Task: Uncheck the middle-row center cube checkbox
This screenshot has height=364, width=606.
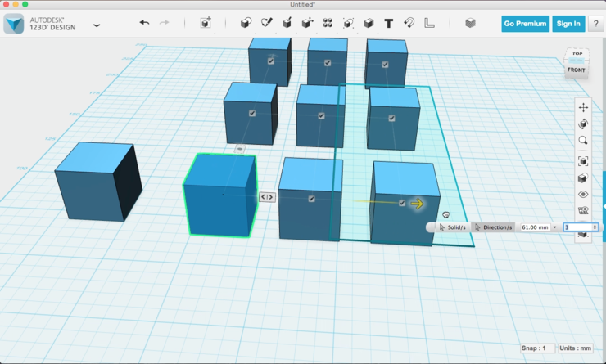Action: click(x=321, y=115)
